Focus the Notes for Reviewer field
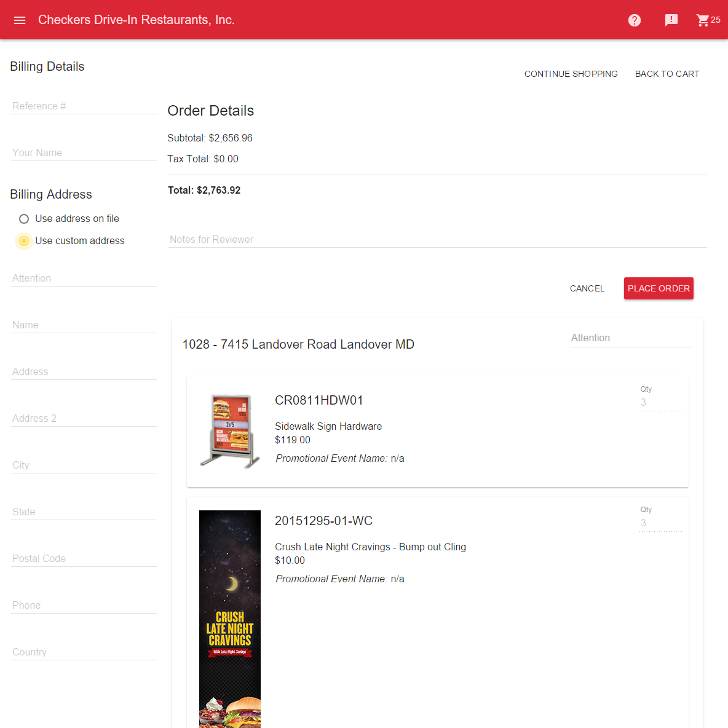Viewport: 728px width, 728px height. tap(437, 240)
